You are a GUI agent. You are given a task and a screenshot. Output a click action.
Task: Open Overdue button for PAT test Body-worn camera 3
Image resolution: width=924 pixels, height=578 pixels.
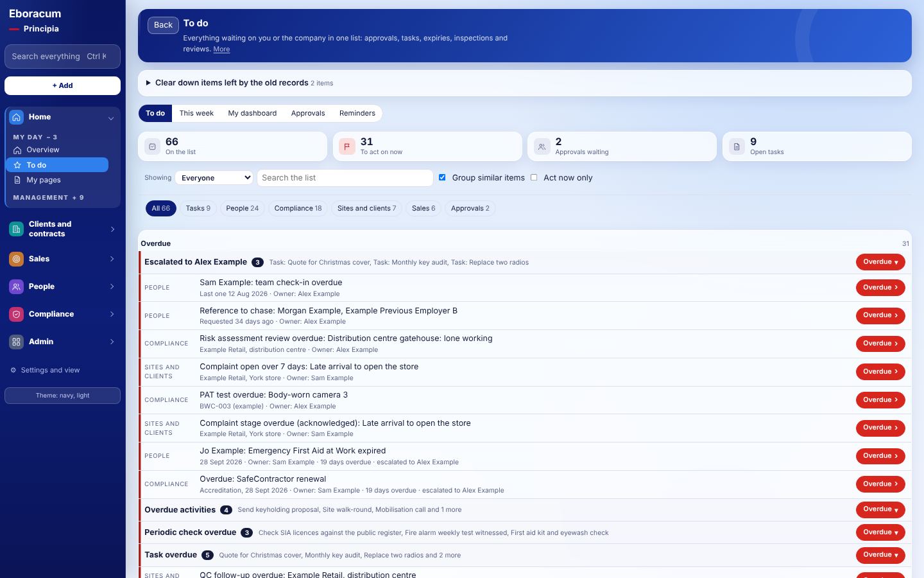(x=880, y=399)
